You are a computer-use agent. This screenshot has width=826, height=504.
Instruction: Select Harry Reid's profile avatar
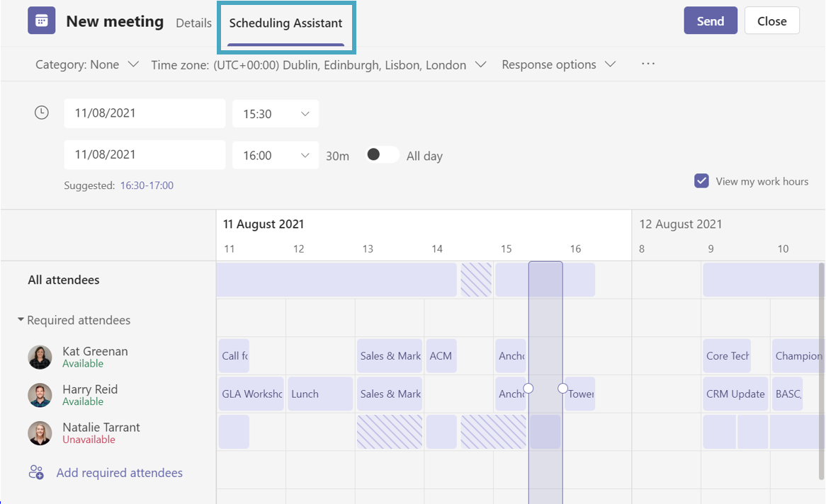[x=40, y=396]
